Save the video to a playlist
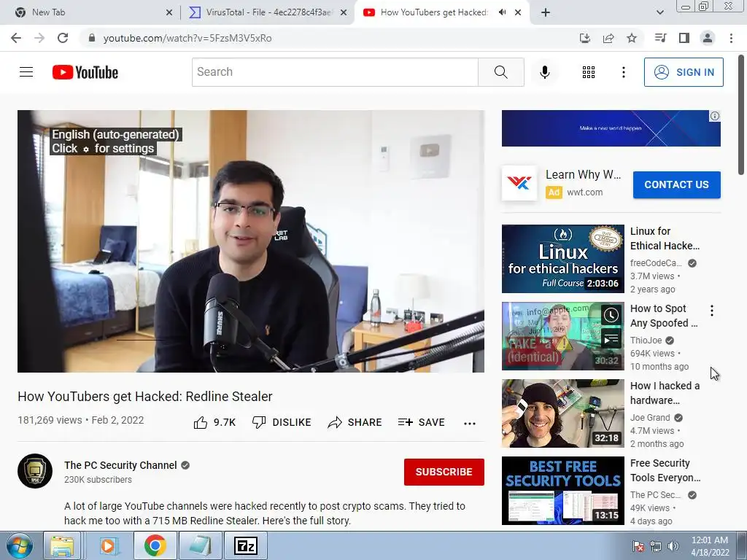 pos(421,422)
